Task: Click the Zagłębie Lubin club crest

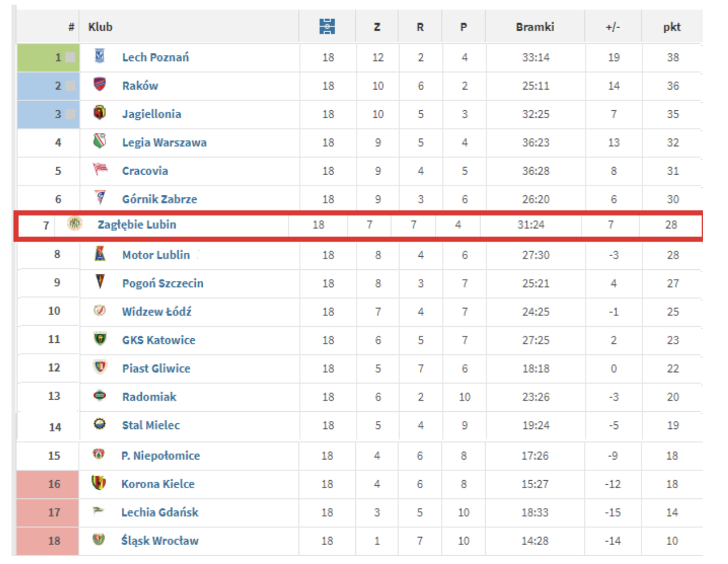Action: tap(75, 224)
